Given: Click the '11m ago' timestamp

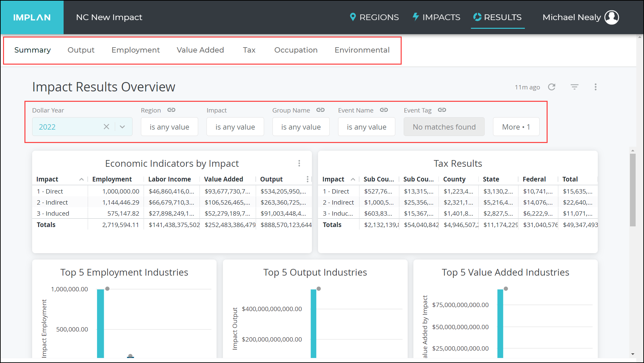Looking at the screenshot, I should [527, 87].
